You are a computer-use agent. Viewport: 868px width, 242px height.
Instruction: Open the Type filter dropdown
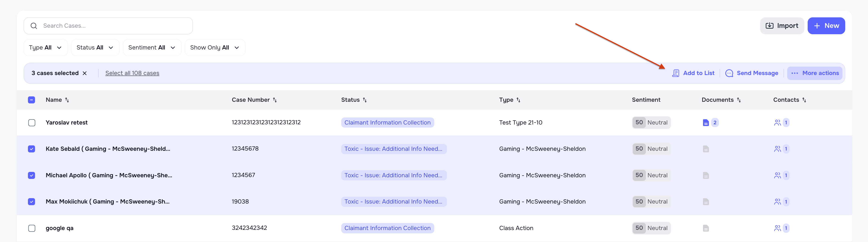[46, 47]
